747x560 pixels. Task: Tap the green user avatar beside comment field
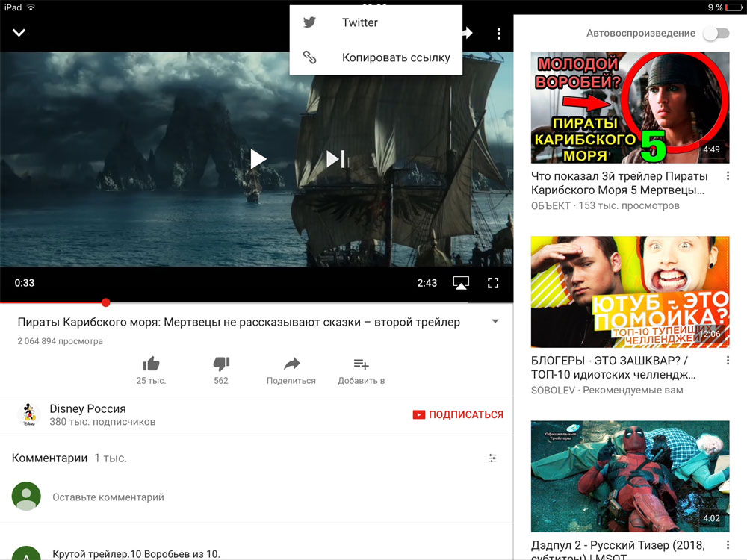coord(26,497)
